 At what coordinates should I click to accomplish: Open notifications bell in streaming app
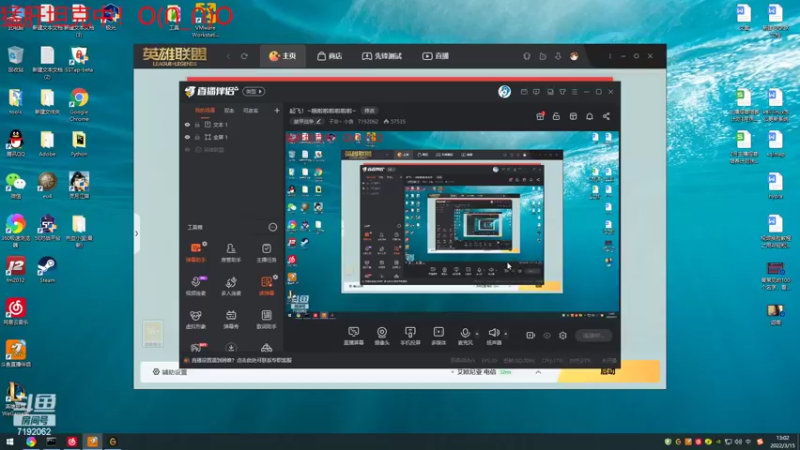point(589,116)
